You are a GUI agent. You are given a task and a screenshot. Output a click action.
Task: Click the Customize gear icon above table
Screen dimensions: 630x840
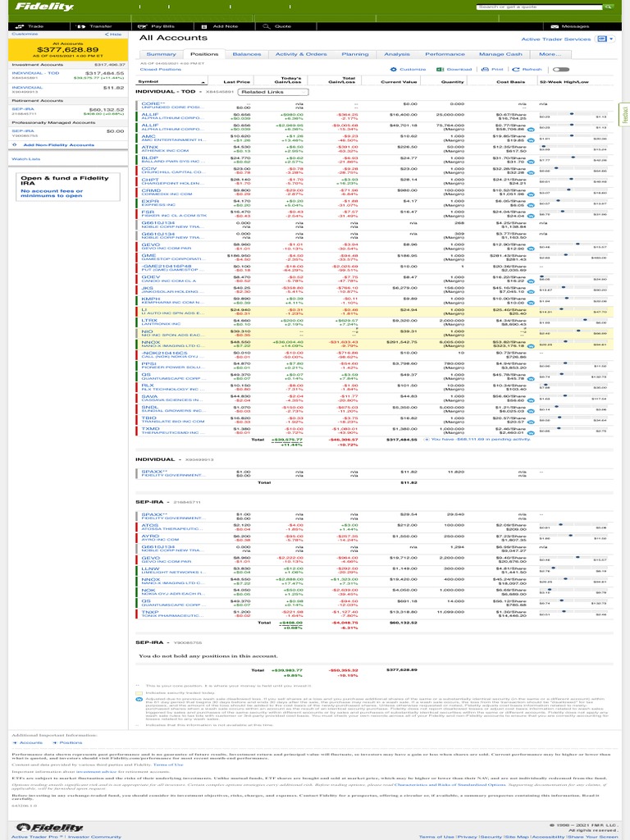(x=393, y=69)
